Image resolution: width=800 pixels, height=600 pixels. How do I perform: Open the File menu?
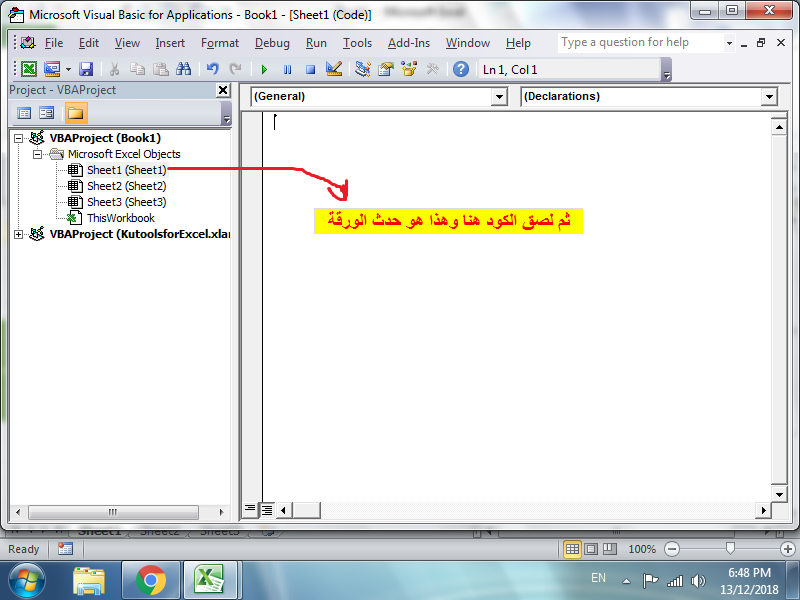(x=54, y=43)
